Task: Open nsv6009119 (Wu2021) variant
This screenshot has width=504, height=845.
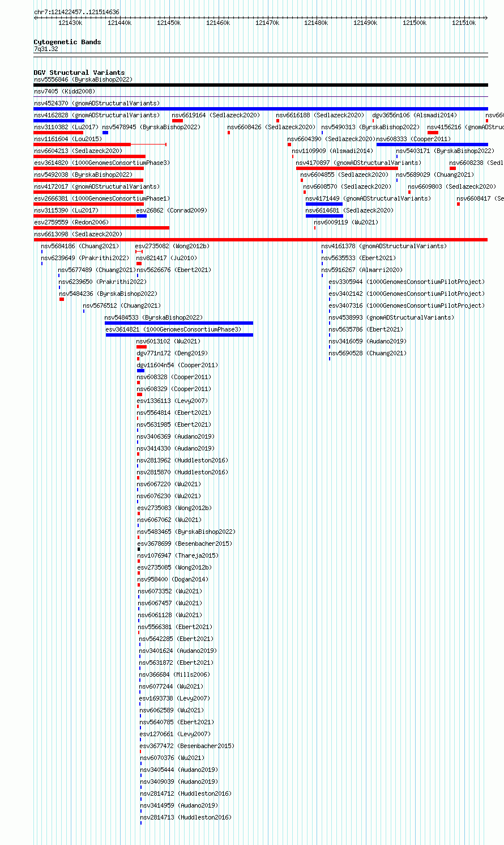Action: [x=346, y=222]
